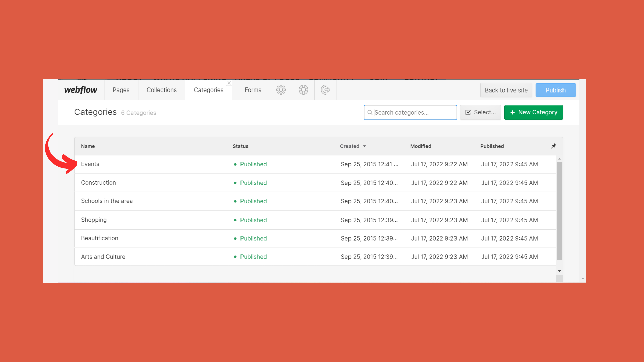This screenshot has height=362, width=644.
Task: Open the settings gear icon
Action: [x=281, y=90]
